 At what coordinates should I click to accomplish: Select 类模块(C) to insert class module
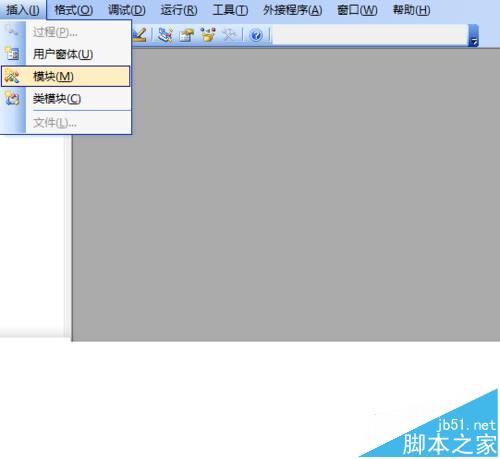(66, 99)
